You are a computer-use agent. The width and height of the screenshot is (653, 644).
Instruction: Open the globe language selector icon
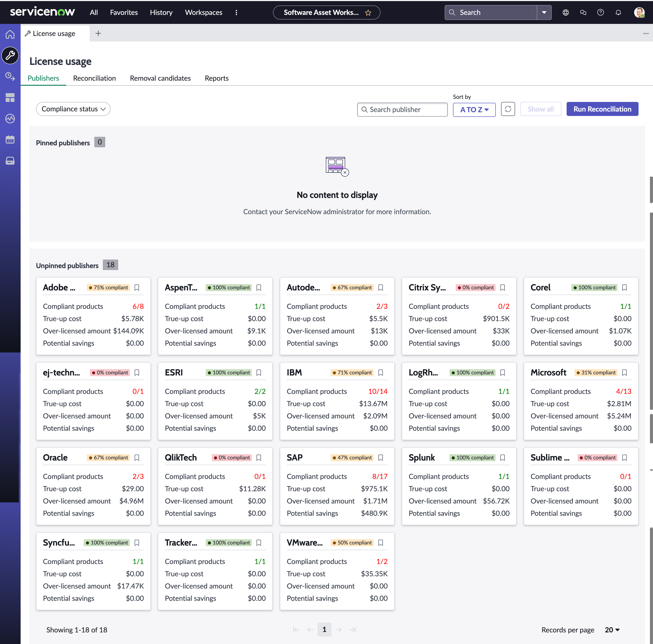(566, 12)
